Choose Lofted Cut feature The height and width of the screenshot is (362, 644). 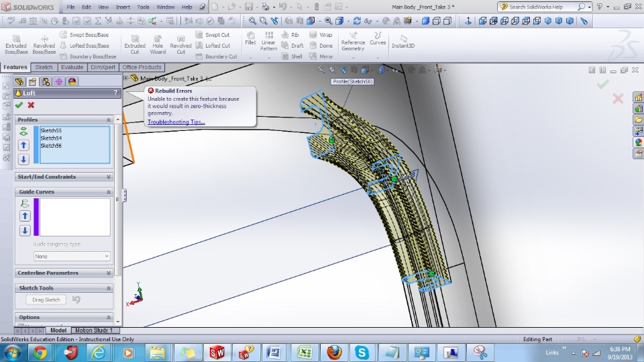[x=213, y=46]
